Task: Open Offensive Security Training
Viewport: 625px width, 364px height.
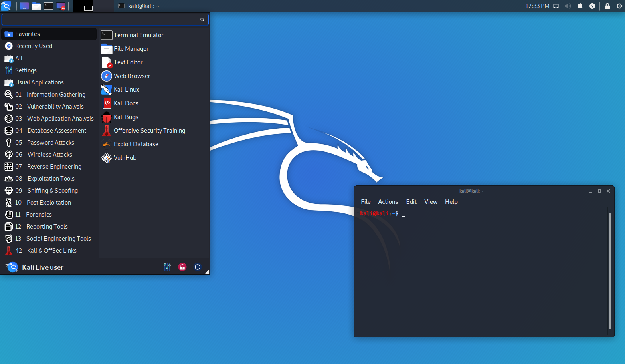Action: pyautogui.click(x=149, y=130)
